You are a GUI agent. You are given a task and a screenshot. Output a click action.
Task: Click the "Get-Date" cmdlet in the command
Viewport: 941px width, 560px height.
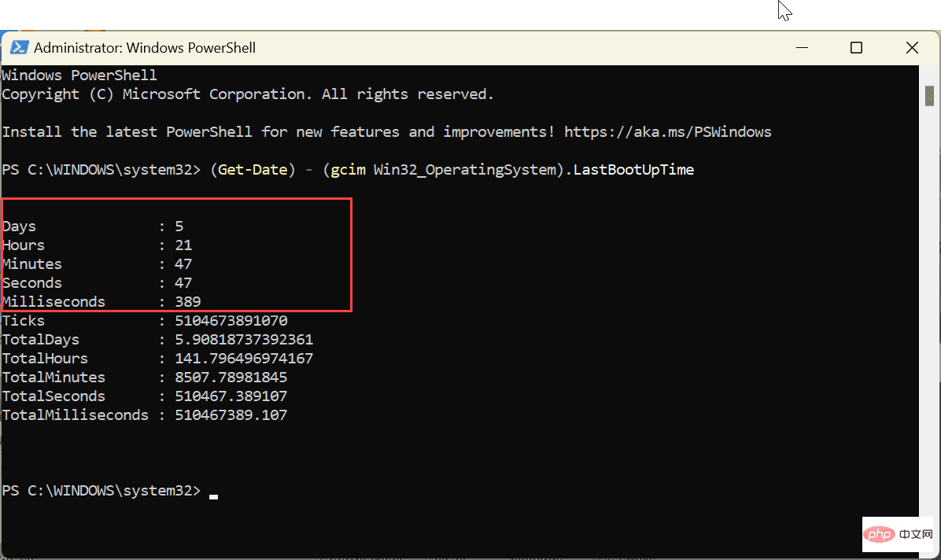click(253, 170)
